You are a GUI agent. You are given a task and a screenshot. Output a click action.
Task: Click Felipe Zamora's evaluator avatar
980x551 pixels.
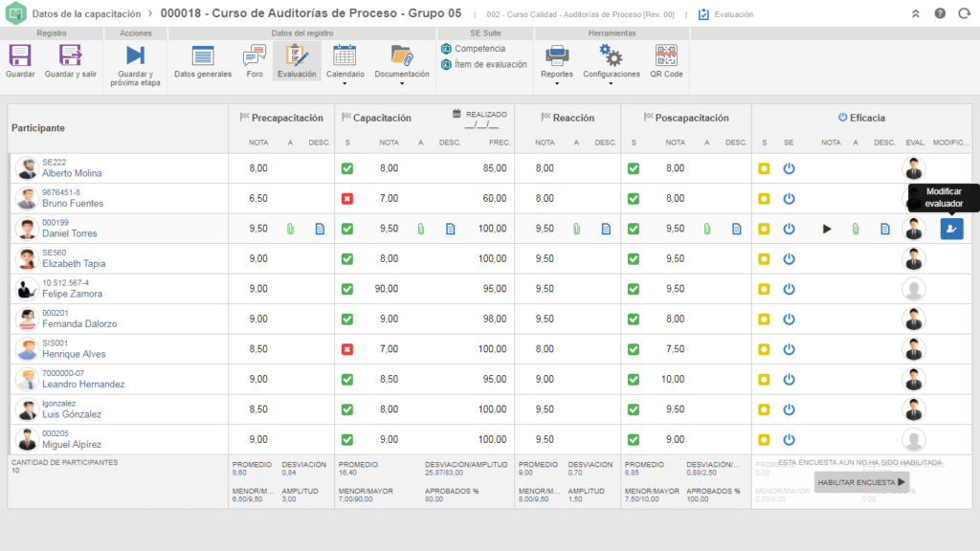913,289
